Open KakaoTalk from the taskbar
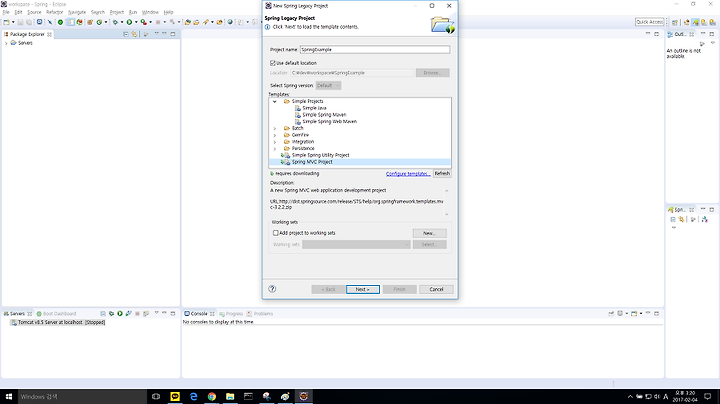Viewport: 720px width, 404px height. [175, 396]
